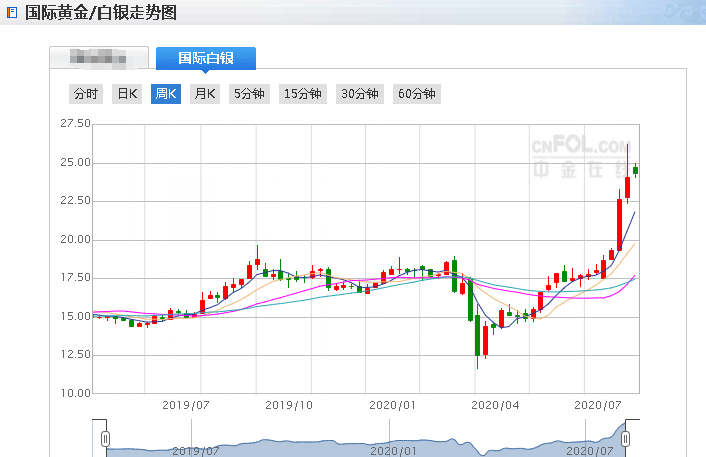This screenshot has width=706, height=457.
Task: Click the right handle of the range slider
Action: tap(626, 438)
